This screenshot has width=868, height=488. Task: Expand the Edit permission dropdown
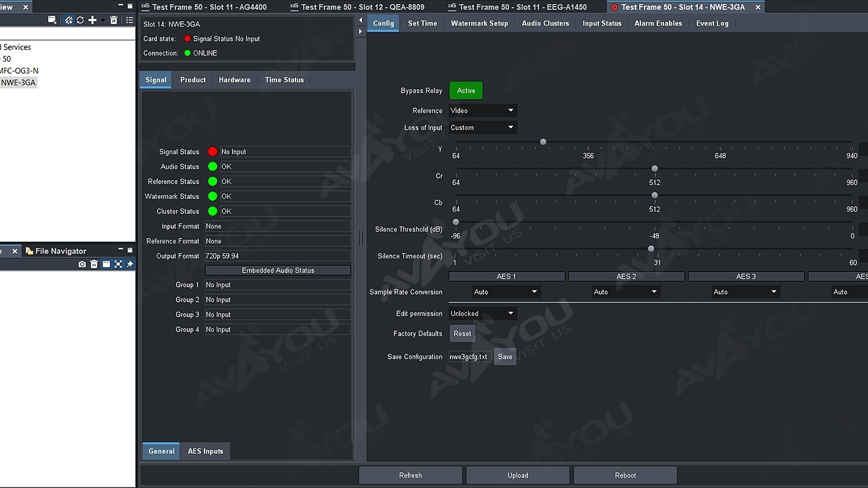482,314
